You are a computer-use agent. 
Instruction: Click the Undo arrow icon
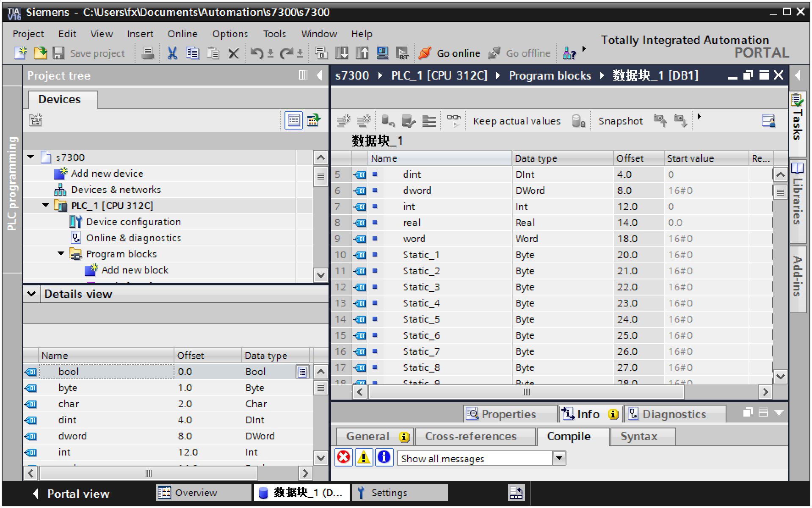[x=256, y=53]
